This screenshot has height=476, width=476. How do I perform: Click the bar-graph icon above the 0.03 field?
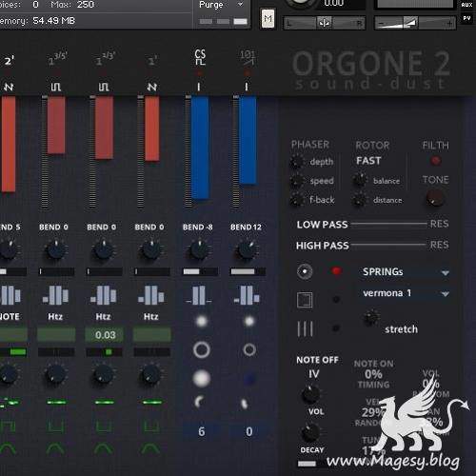tap(104, 295)
